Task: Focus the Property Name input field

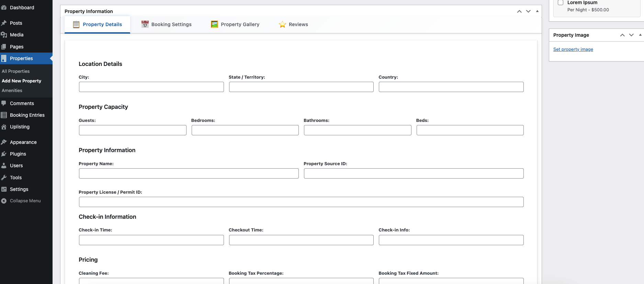Action: click(x=189, y=173)
